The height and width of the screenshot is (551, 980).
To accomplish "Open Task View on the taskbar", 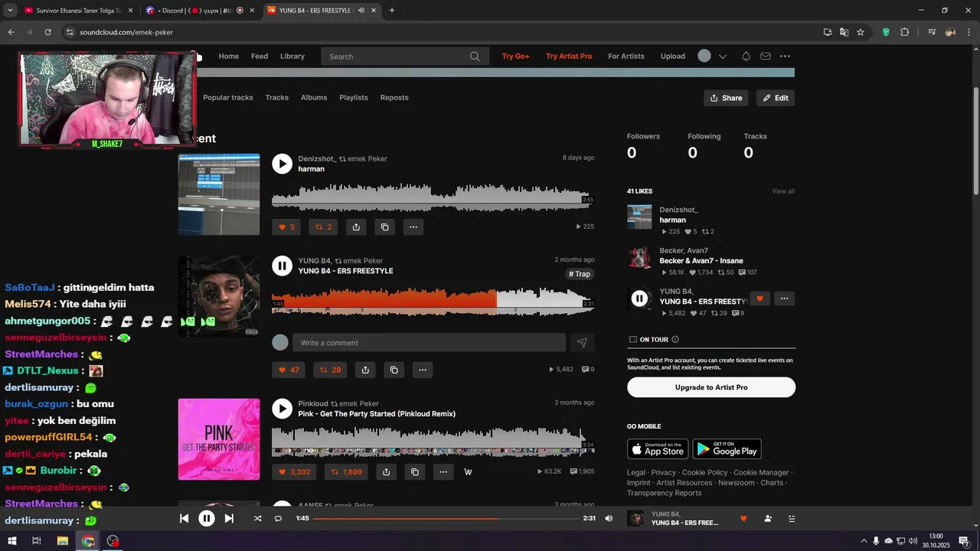I will coord(36,541).
